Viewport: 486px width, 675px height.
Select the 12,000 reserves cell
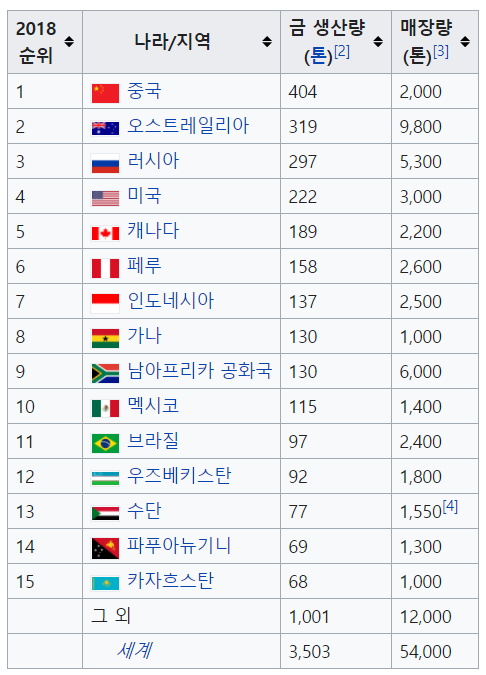click(435, 616)
